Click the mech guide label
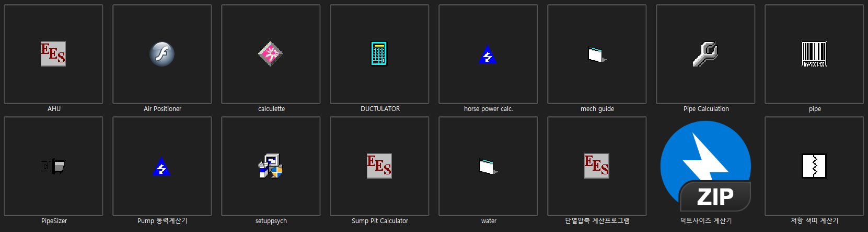Viewport: 868px width, 232px height. pos(597,109)
